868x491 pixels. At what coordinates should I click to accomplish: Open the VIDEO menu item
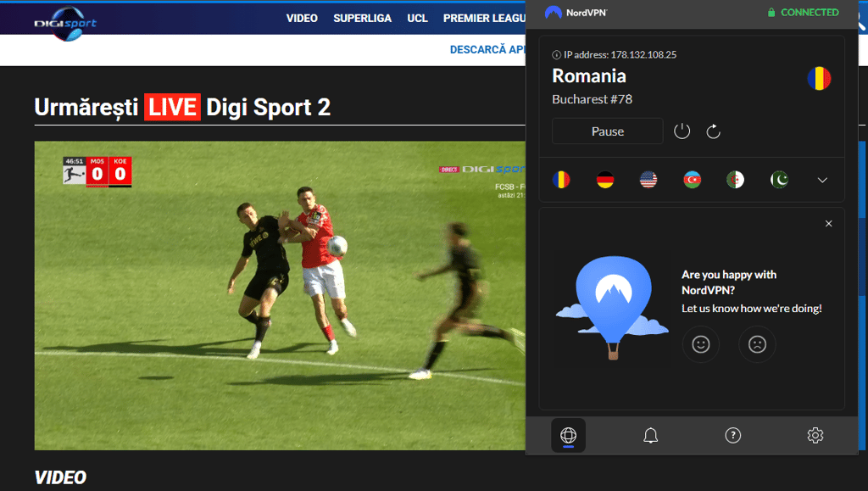[302, 19]
